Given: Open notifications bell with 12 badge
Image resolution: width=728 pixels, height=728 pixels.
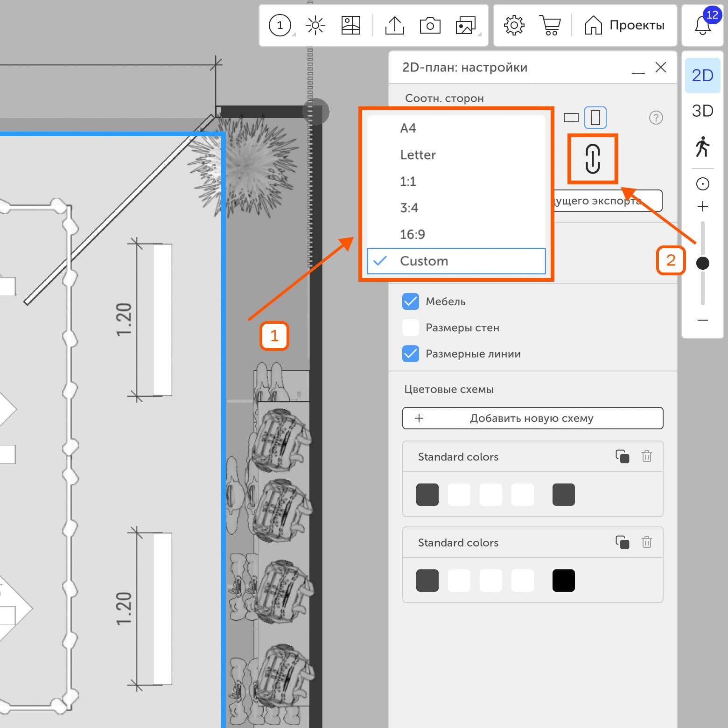Looking at the screenshot, I should click(x=703, y=25).
